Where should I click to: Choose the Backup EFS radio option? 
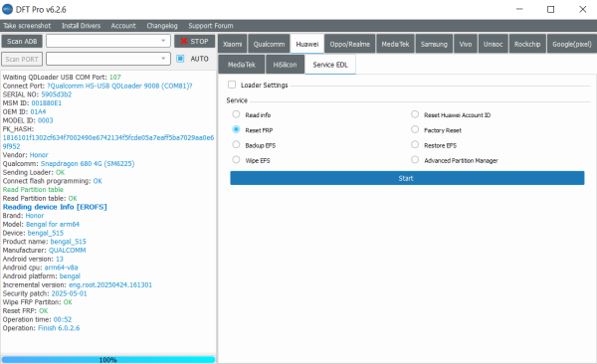[236, 144]
